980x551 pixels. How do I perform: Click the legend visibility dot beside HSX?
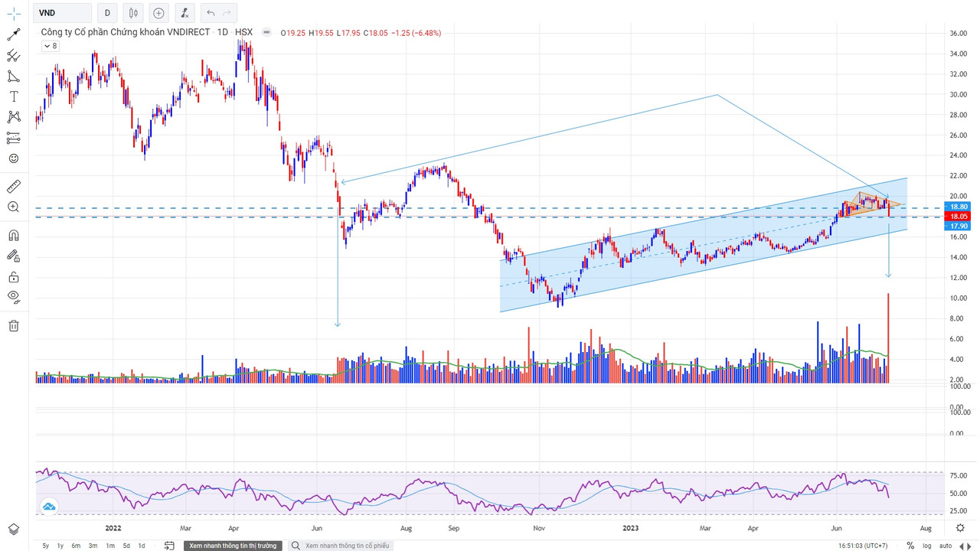(266, 32)
